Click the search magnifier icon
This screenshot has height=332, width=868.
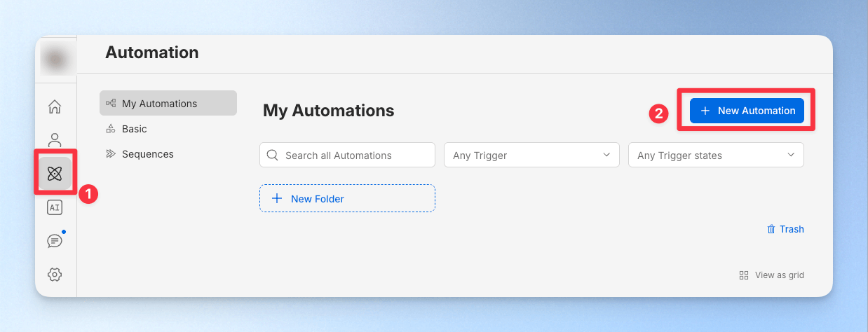[x=273, y=155]
